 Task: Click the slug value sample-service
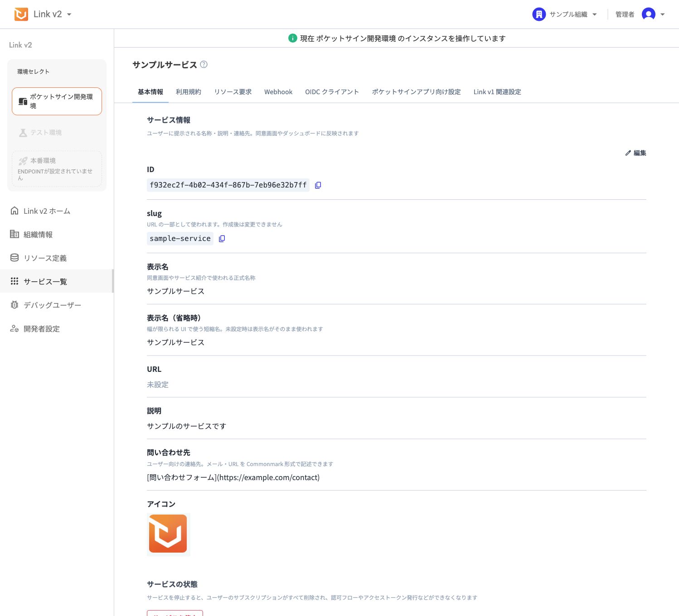[x=180, y=239]
